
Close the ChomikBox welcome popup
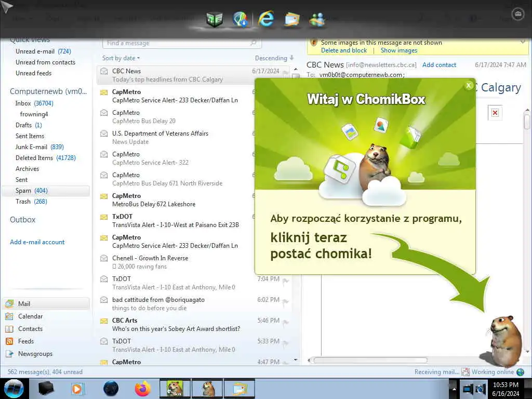(469, 86)
